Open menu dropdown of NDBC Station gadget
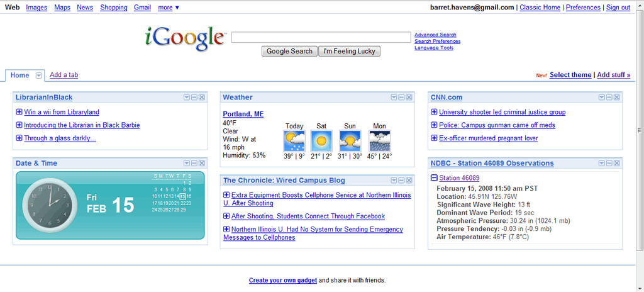The height and width of the screenshot is (292, 644). pyautogui.click(x=602, y=163)
